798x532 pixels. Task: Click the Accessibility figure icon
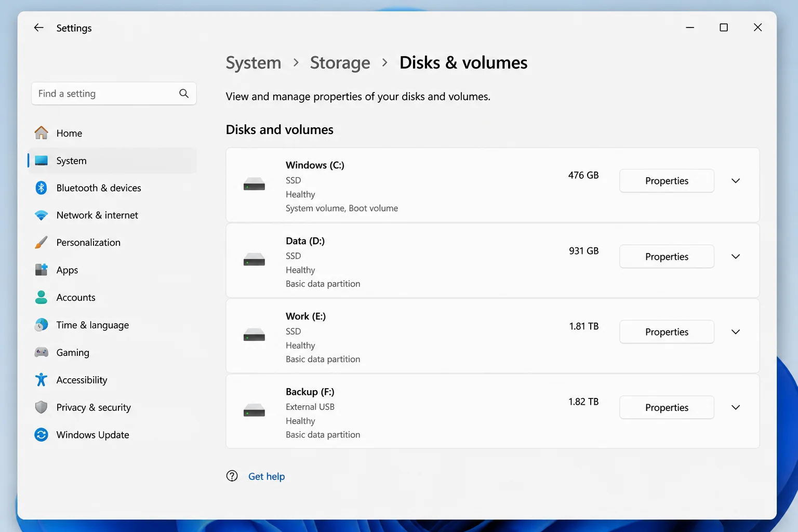tap(42, 380)
